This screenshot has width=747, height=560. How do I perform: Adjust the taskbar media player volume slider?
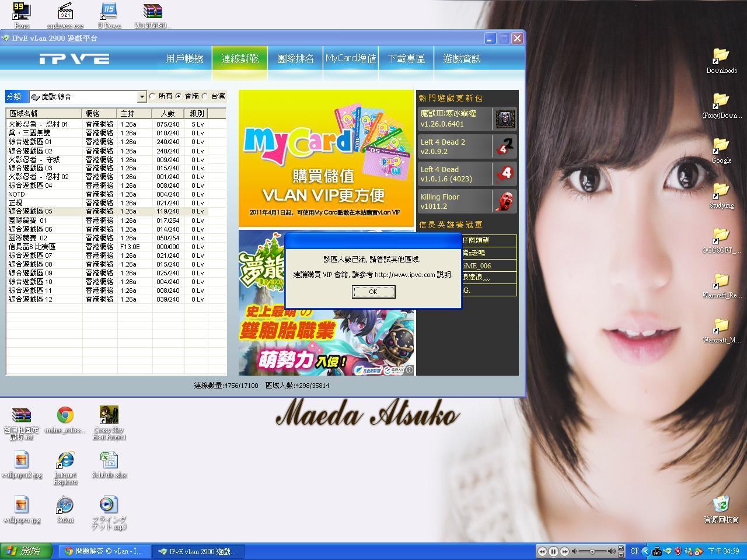tap(593, 551)
